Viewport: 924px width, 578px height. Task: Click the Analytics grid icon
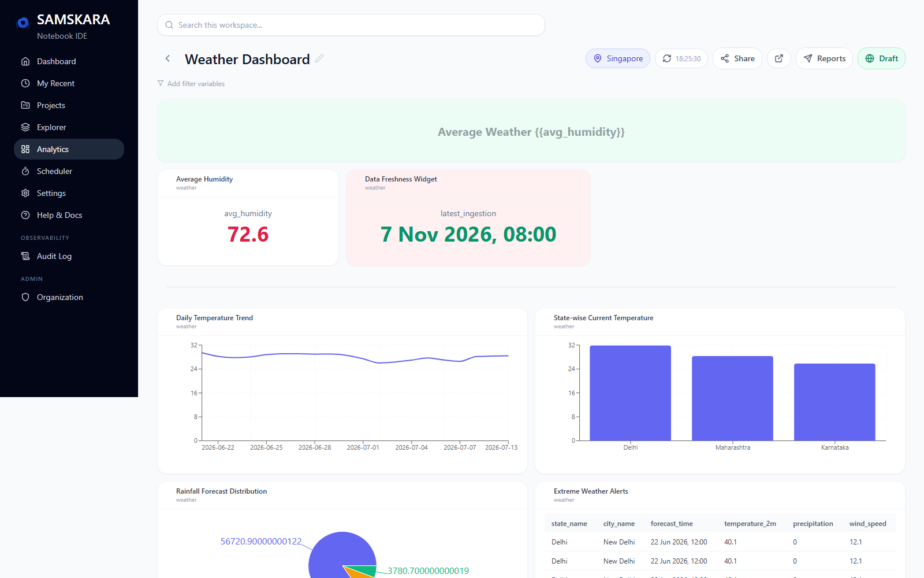[25, 149]
